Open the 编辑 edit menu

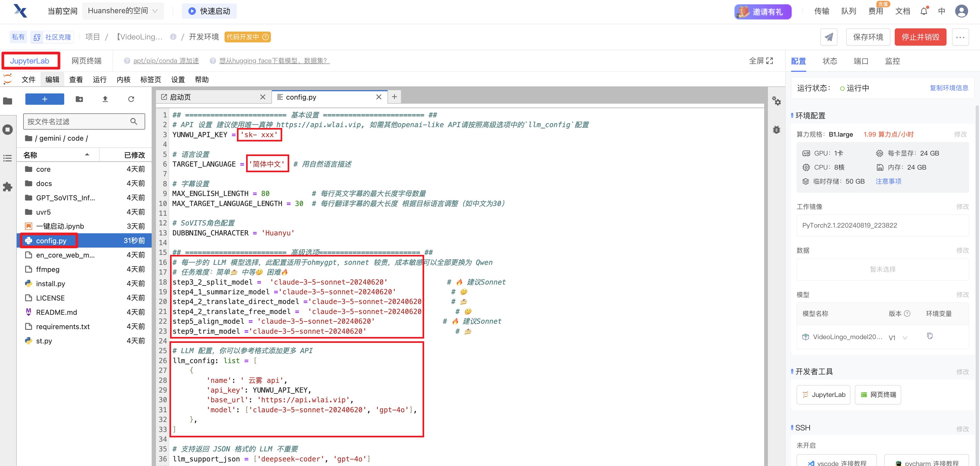(x=52, y=80)
